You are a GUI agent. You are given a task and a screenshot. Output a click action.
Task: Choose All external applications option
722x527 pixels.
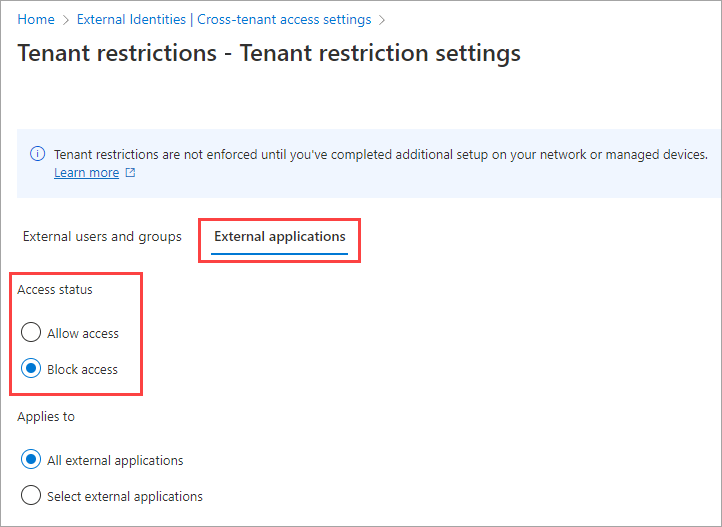31,460
